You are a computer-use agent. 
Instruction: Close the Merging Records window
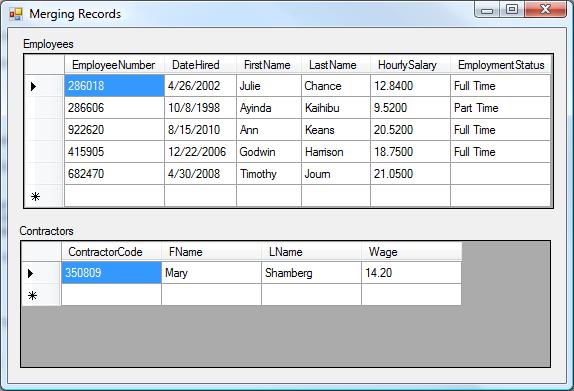(x=545, y=10)
